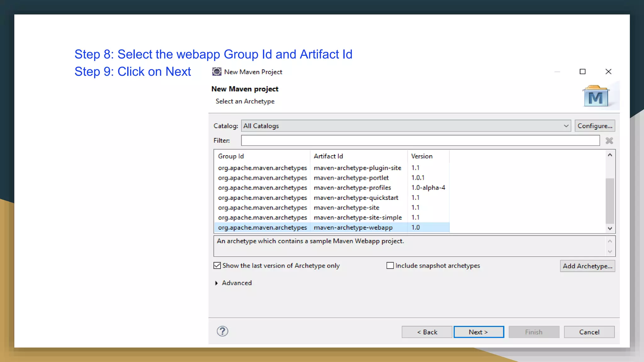Select maven-archetype-quickstart row
This screenshot has width=644, height=362.
click(356, 198)
